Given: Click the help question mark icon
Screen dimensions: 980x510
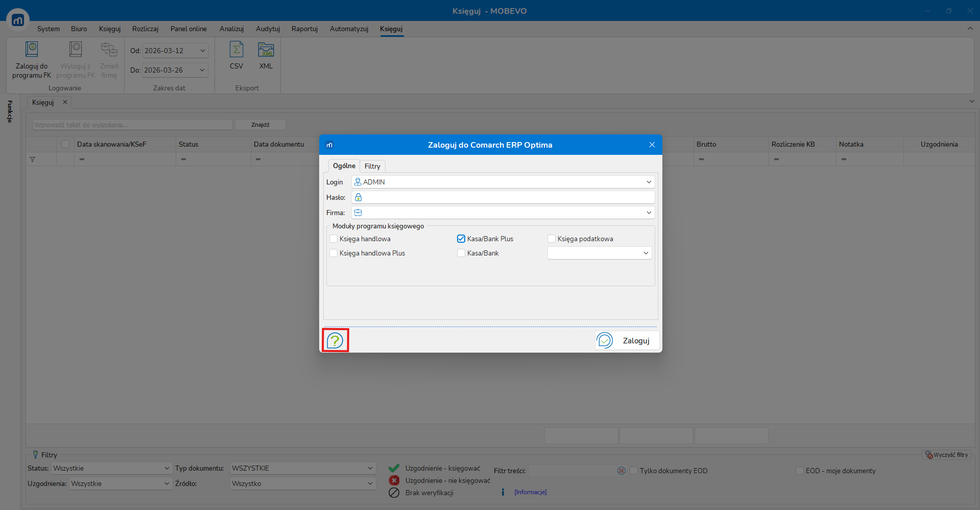Looking at the screenshot, I should tap(335, 340).
